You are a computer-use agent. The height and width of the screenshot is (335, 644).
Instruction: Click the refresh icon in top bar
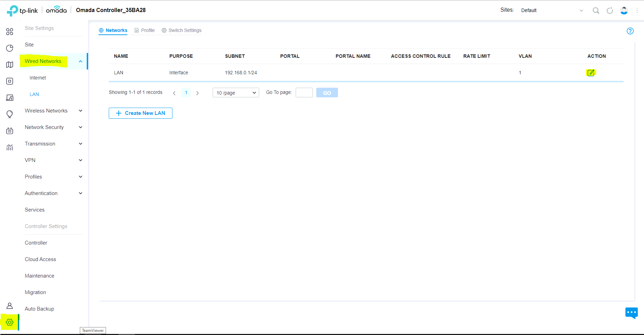pos(610,11)
